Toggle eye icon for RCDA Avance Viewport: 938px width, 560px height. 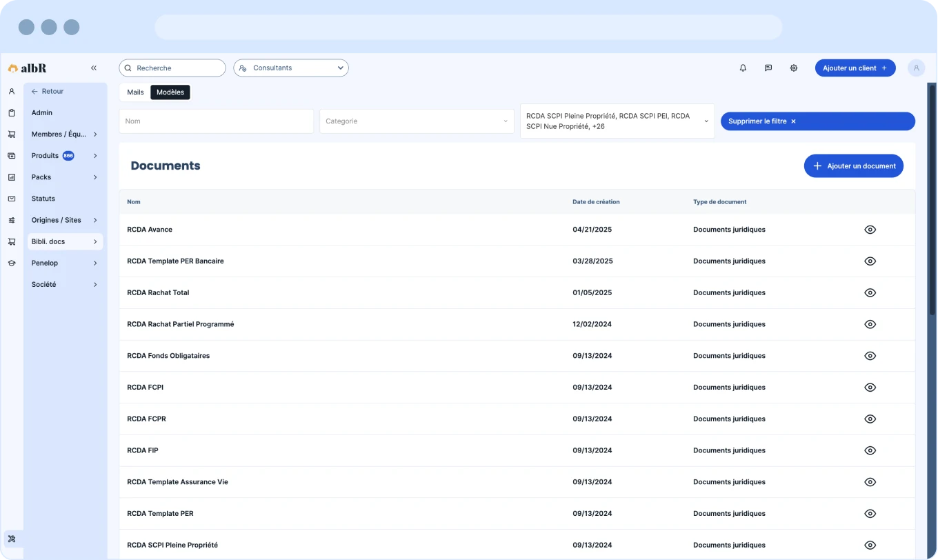[x=870, y=230]
